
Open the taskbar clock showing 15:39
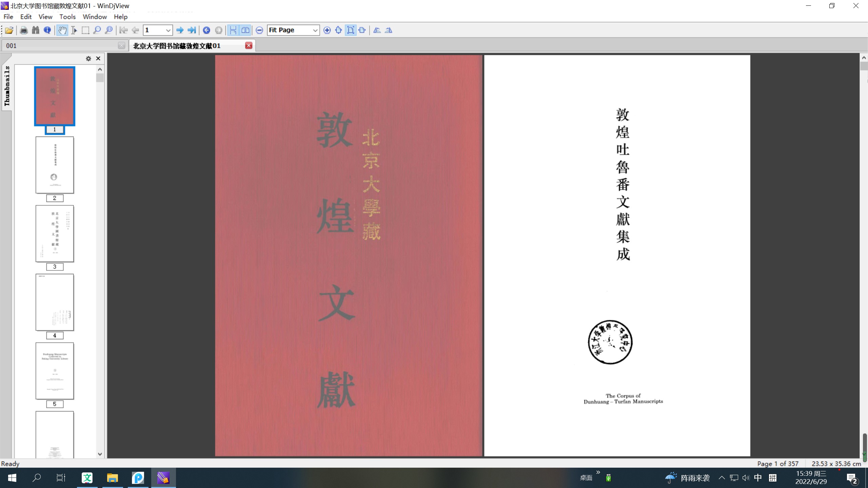click(811, 477)
